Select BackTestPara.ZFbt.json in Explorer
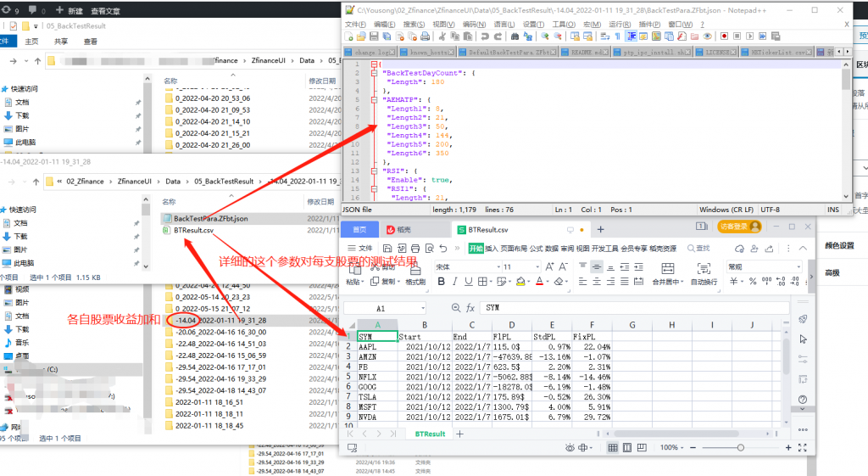This screenshot has width=868, height=476. (211, 218)
